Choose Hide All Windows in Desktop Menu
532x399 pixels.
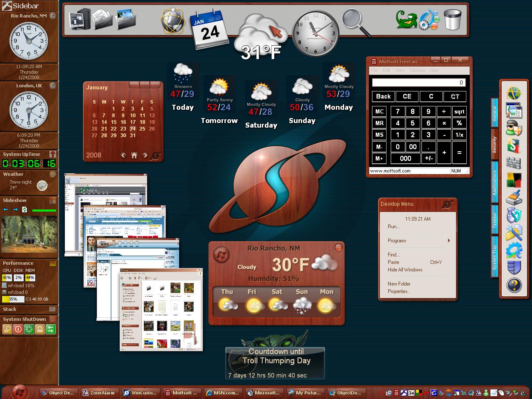tap(405, 270)
